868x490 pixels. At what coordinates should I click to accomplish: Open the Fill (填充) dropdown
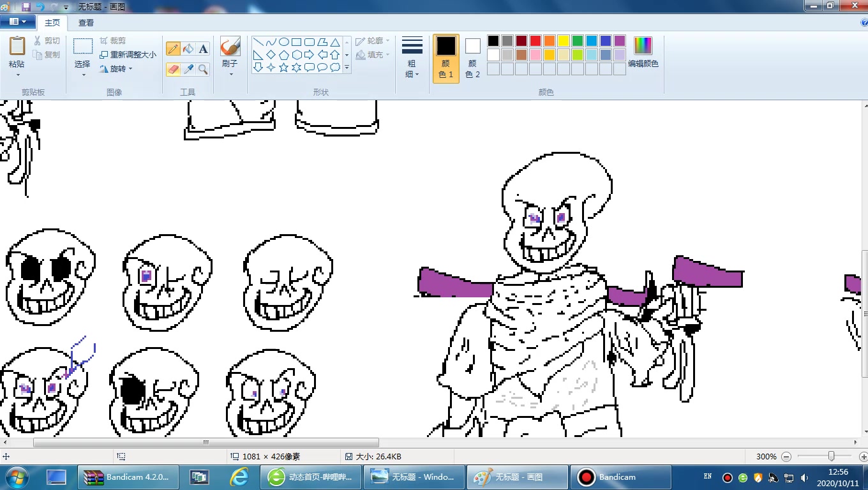pos(373,55)
